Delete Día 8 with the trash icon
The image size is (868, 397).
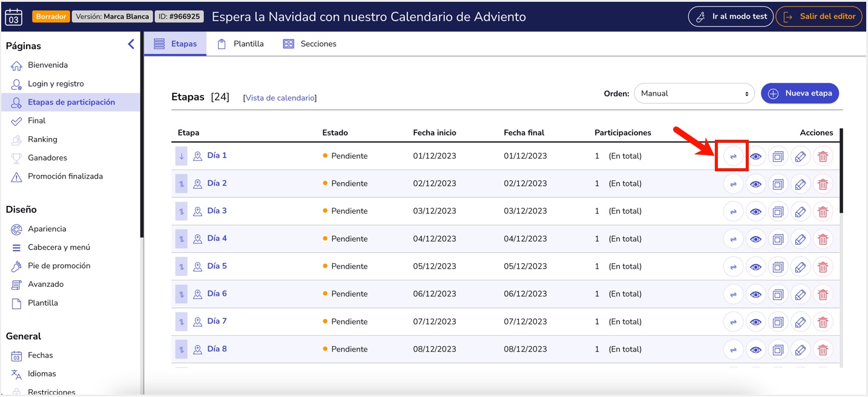(x=823, y=350)
